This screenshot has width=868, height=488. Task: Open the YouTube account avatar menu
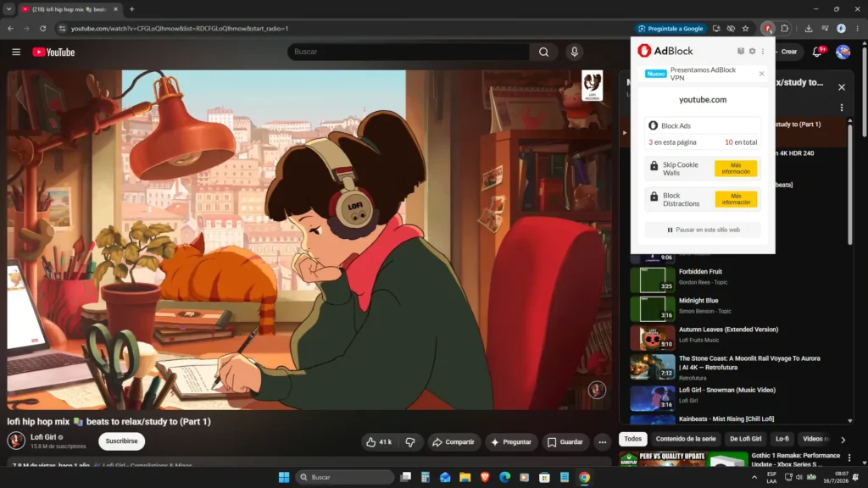pyautogui.click(x=843, y=52)
